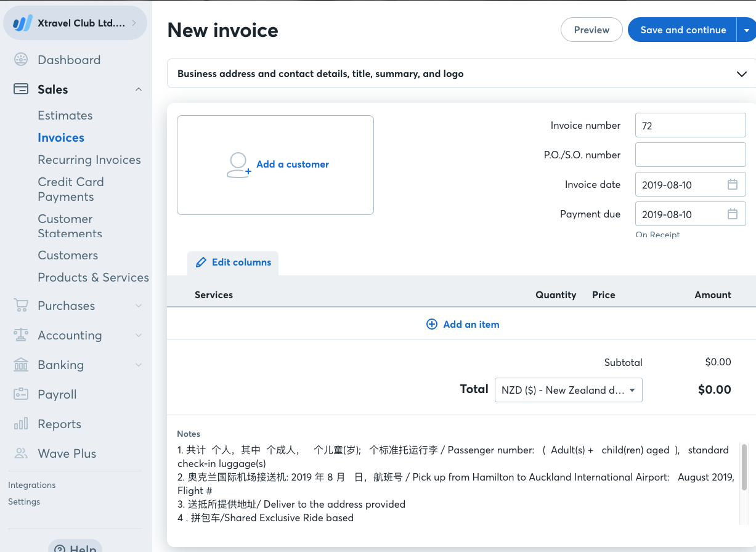Open Reports from the sidebar
The height and width of the screenshot is (552, 756).
[59, 424]
